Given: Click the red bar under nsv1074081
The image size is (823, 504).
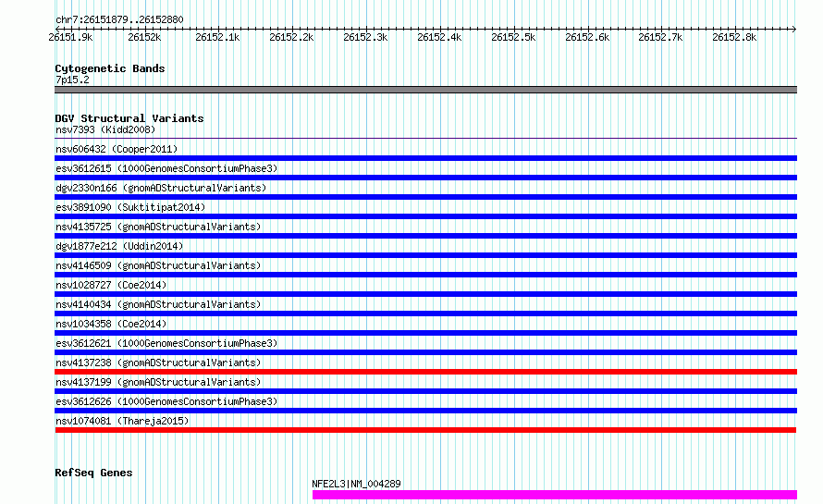Looking at the screenshot, I should [425, 430].
